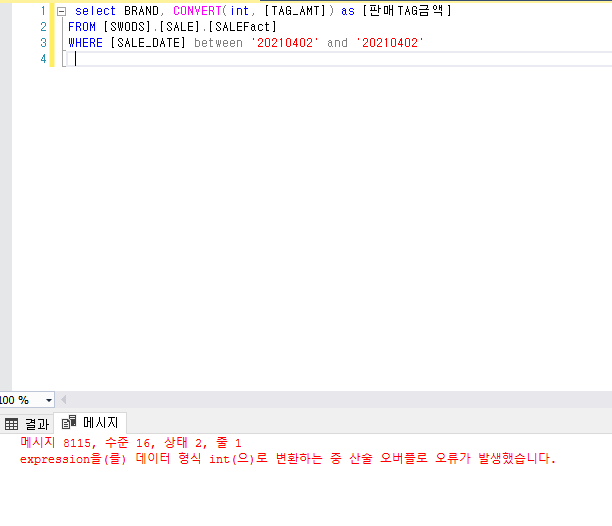Click the CONVERT function keyword
The image size is (612, 526).
click(197, 11)
